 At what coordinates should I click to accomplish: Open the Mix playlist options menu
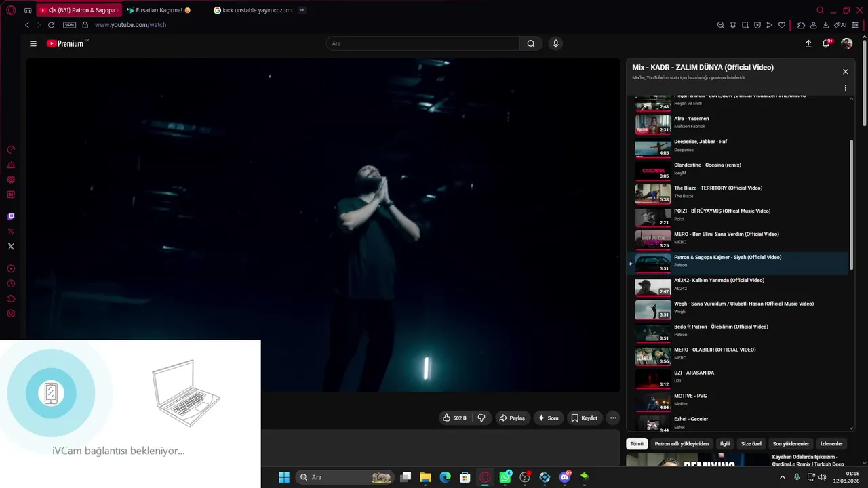tap(846, 88)
